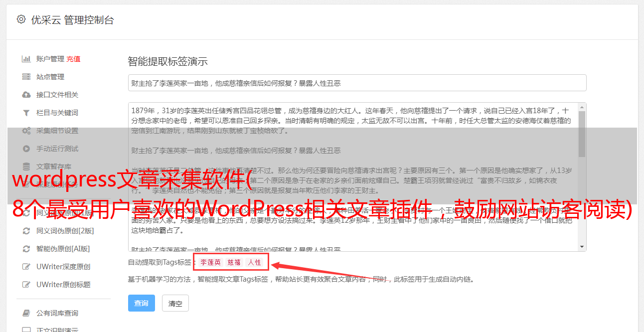644x332 pixels.
Task: Click the 慈禧 extracted tag
Action: [234, 262]
